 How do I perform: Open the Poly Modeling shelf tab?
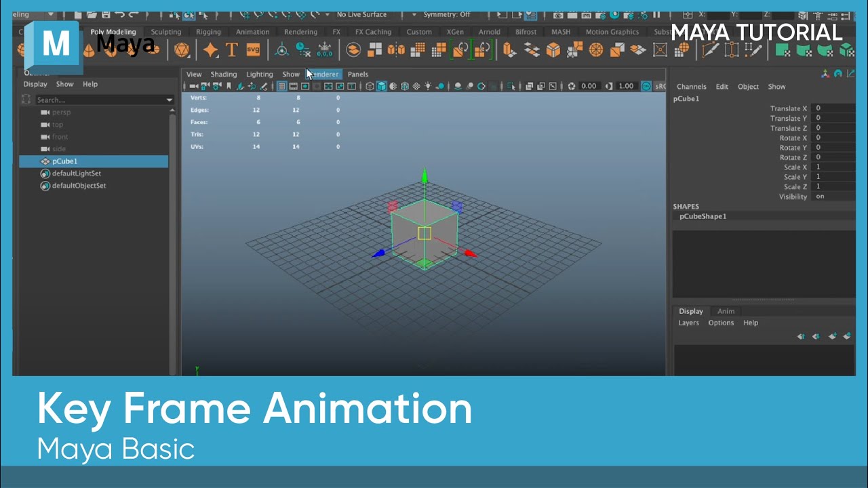click(x=113, y=32)
